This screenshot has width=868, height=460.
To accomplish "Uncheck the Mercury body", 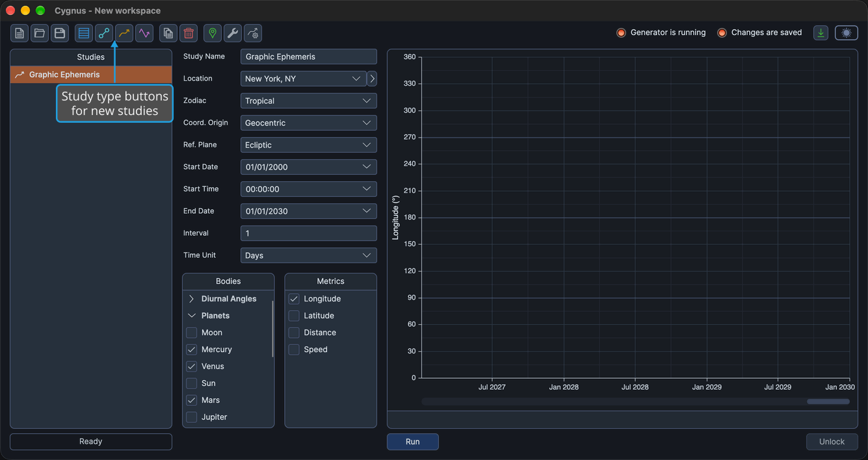I will (192, 350).
